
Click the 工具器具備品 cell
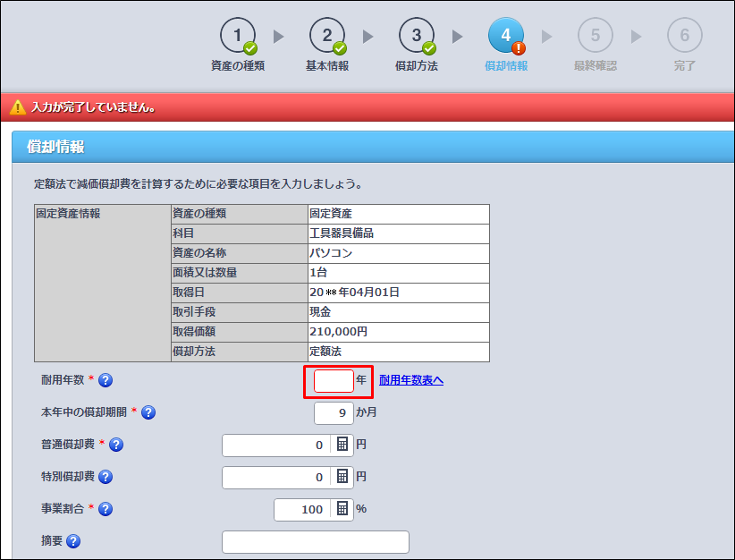[x=399, y=233]
